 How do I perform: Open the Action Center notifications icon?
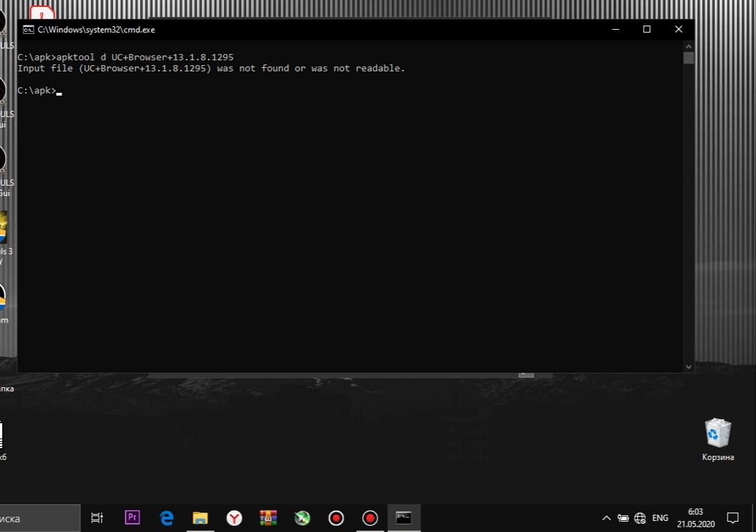733,518
